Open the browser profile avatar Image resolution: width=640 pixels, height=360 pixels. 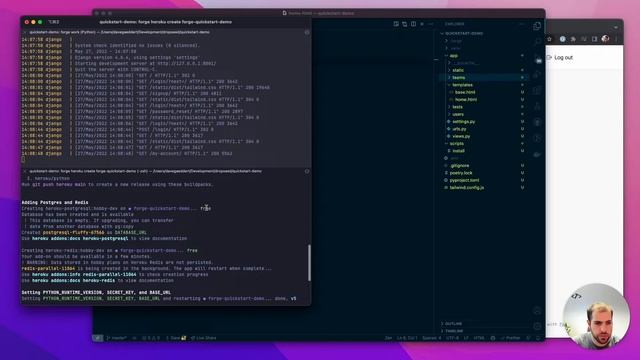[605, 39]
